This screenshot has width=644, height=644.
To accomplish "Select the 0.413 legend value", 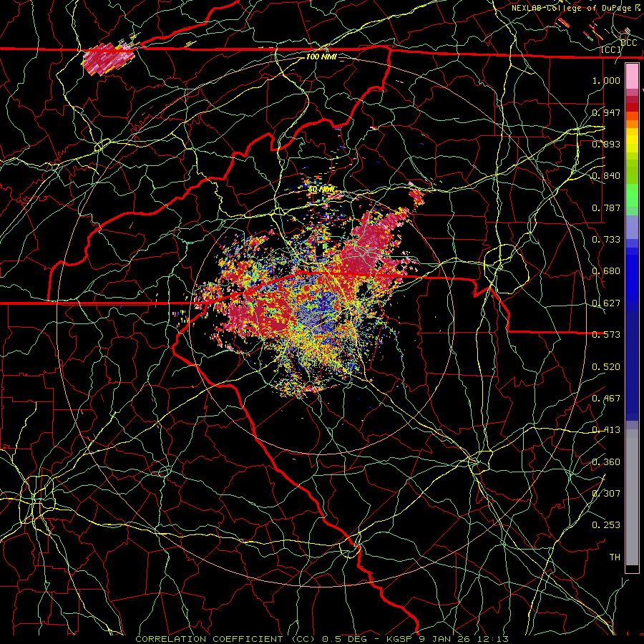I will click(606, 430).
